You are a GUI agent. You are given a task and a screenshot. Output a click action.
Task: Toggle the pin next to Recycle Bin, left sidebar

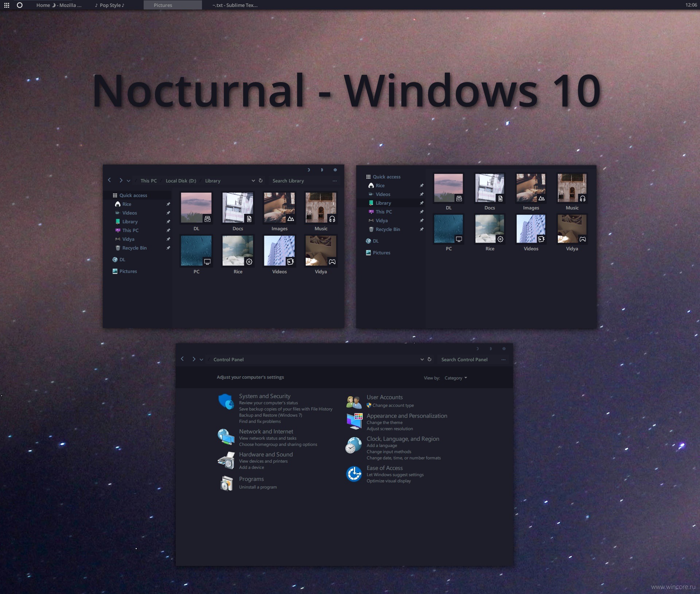(x=168, y=248)
